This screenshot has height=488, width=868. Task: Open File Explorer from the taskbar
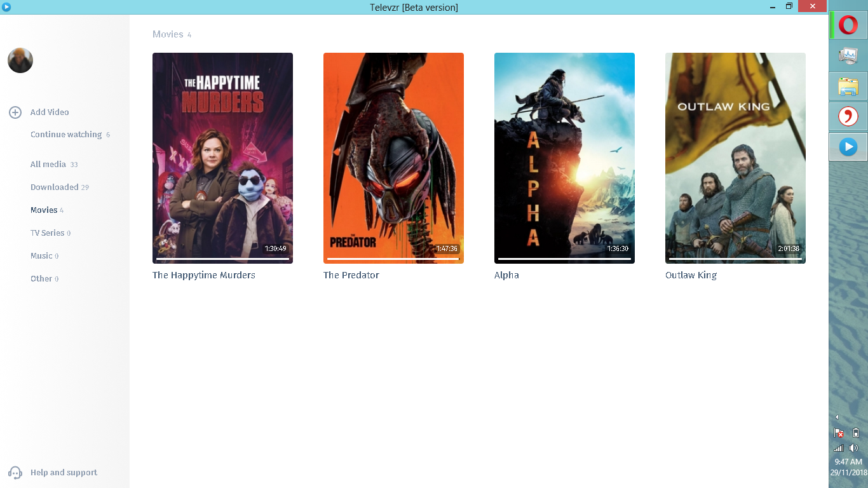[x=848, y=86]
